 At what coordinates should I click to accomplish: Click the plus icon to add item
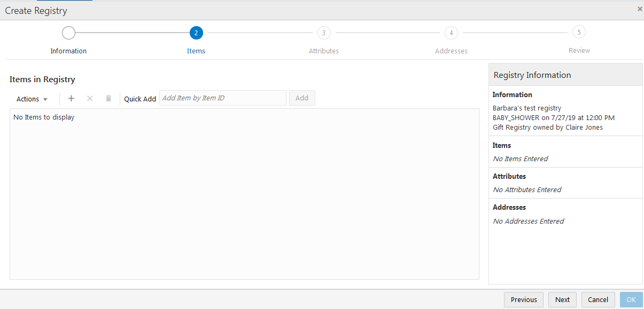[x=71, y=99]
